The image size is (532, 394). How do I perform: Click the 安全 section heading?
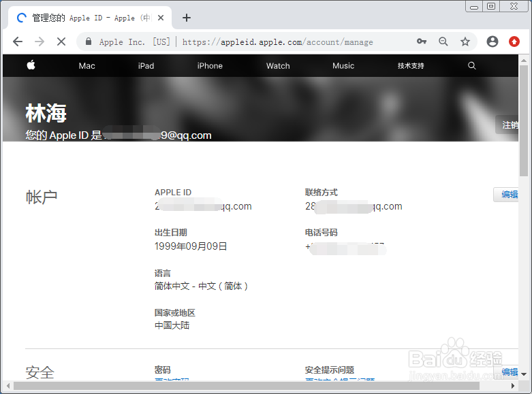click(40, 373)
